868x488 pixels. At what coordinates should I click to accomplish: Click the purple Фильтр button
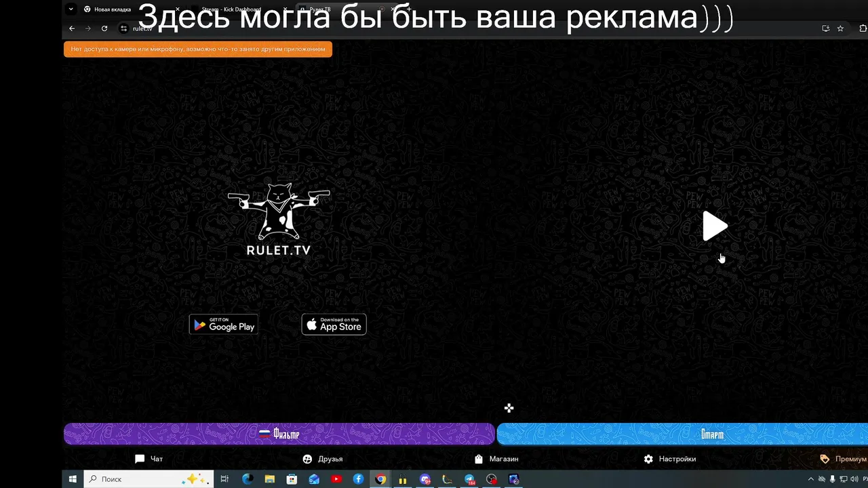coord(279,434)
